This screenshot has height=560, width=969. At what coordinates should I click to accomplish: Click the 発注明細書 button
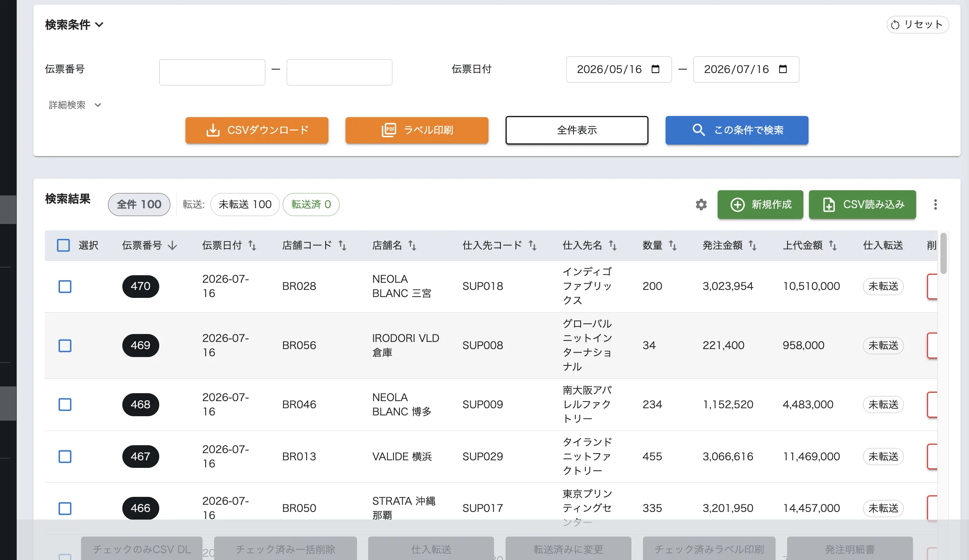[850, 549]
